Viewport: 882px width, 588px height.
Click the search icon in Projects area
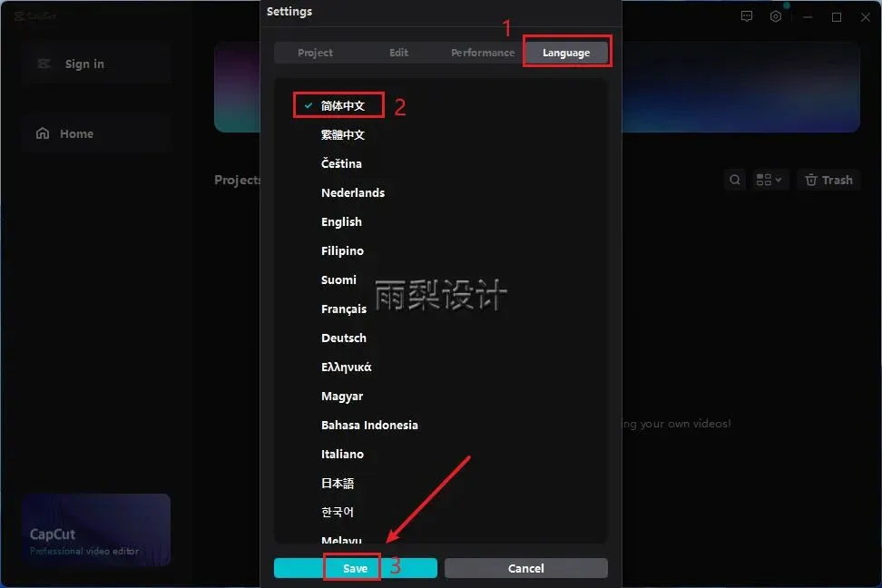[x=735, y=180]
